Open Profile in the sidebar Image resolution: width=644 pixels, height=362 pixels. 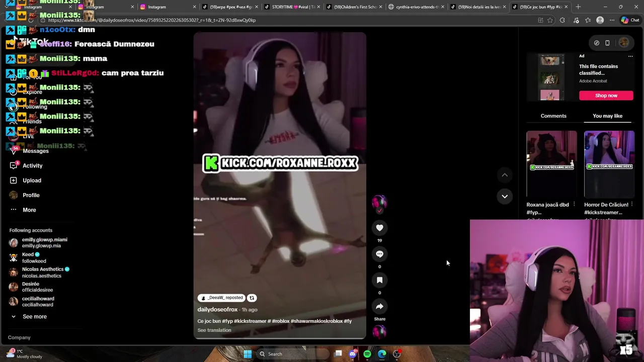click(24, 195)
